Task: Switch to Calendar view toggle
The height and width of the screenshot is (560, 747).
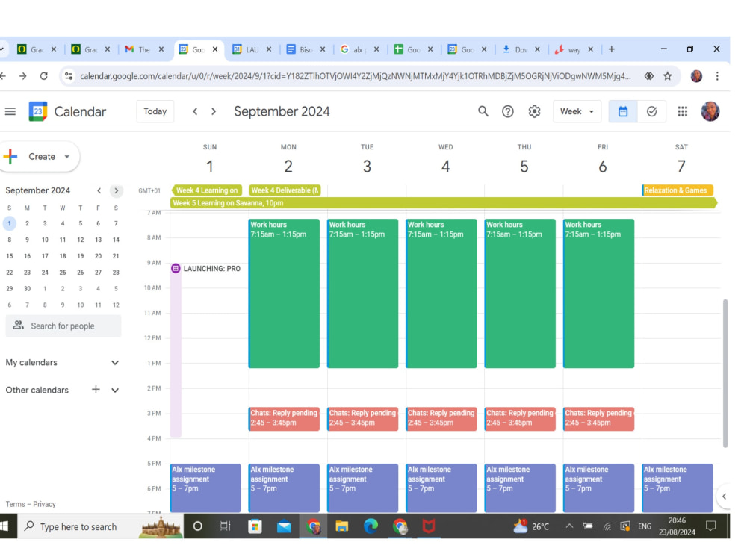Action: click(623, 111)
